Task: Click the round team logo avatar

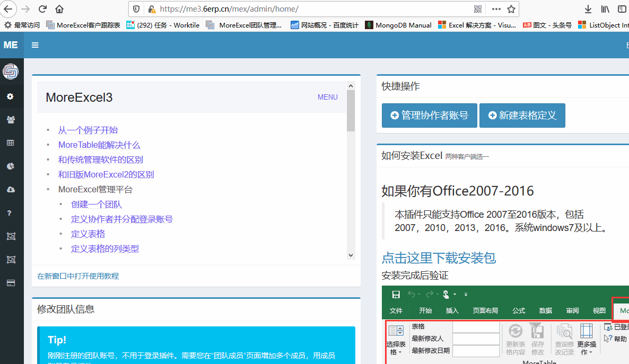Action: click(x=11, y=71)
